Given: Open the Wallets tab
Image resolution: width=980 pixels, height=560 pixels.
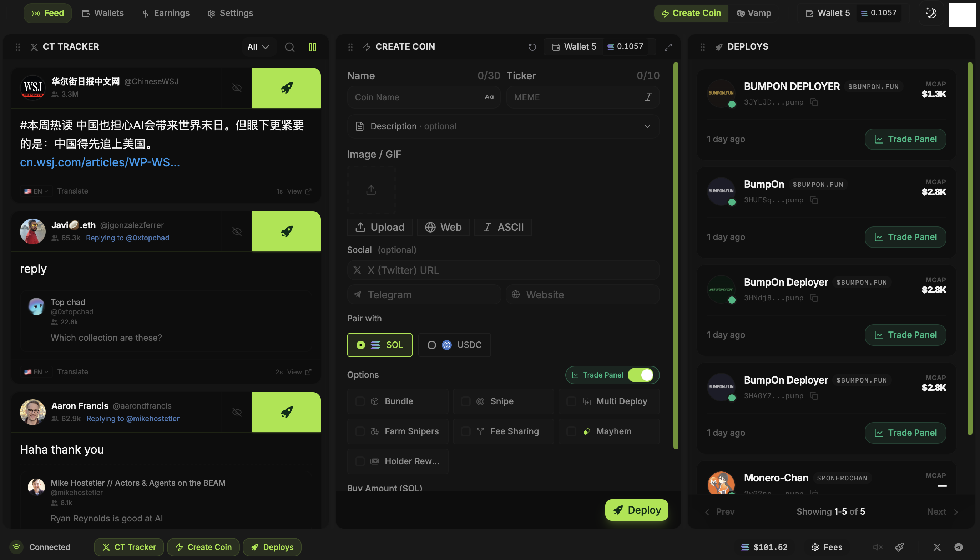Looking at the screenshot, I should pyautogui.click(x=103, y=13).
